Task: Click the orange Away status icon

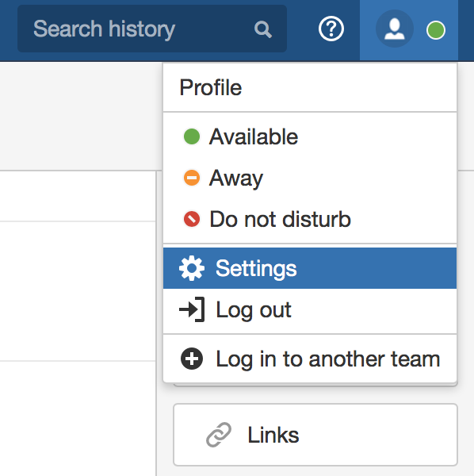Action: point(192,178)
